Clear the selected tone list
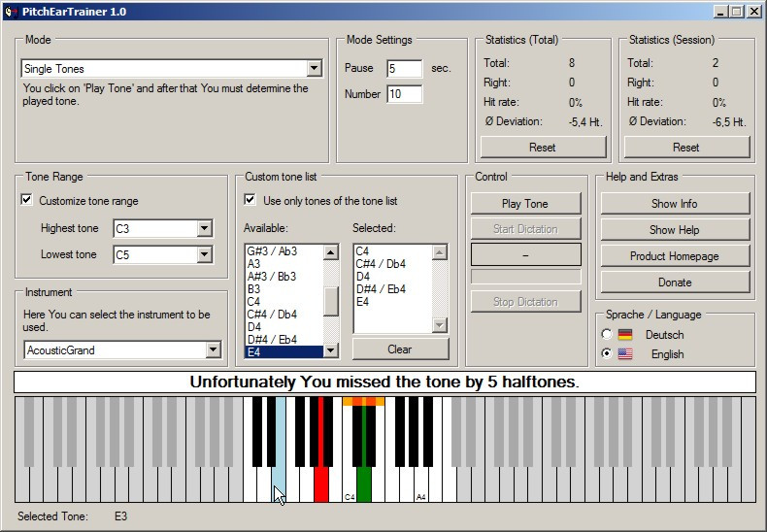767x532 pixels. point(400,349)
